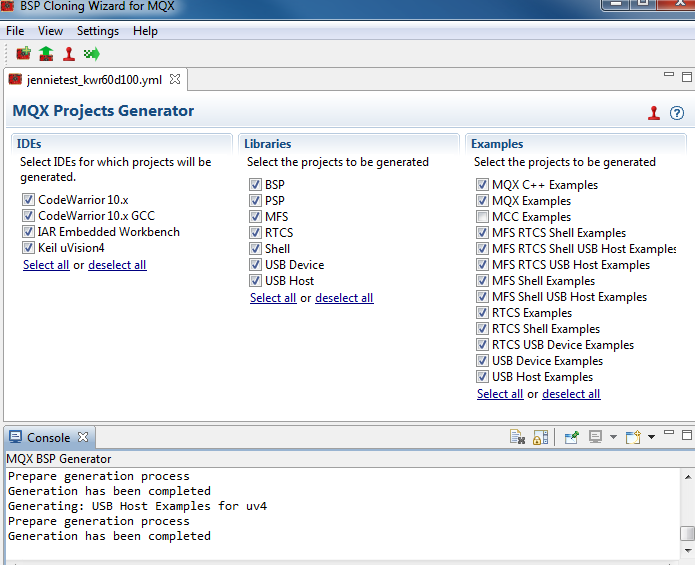Uncheck MQX Examples
The height and width of the screenshot is (567, 697).
coord(482,200)
